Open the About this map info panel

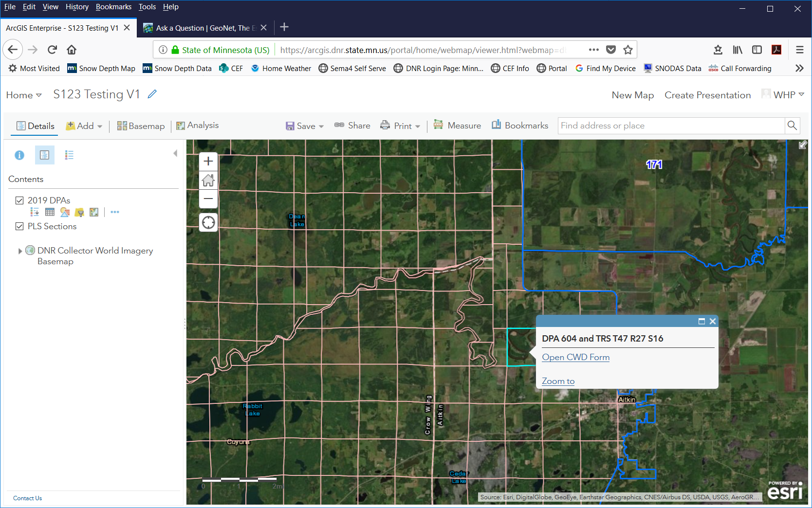(19, 155)
